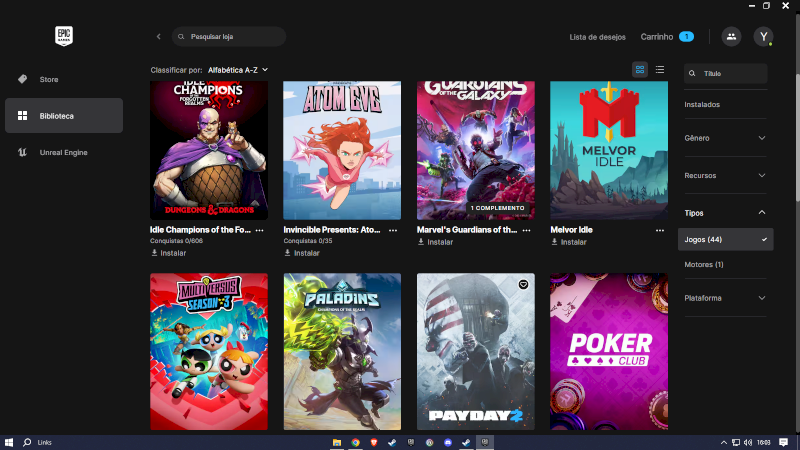This screenshot has height=450, width=800.
Task: Switch to list view
Action: 660,69
